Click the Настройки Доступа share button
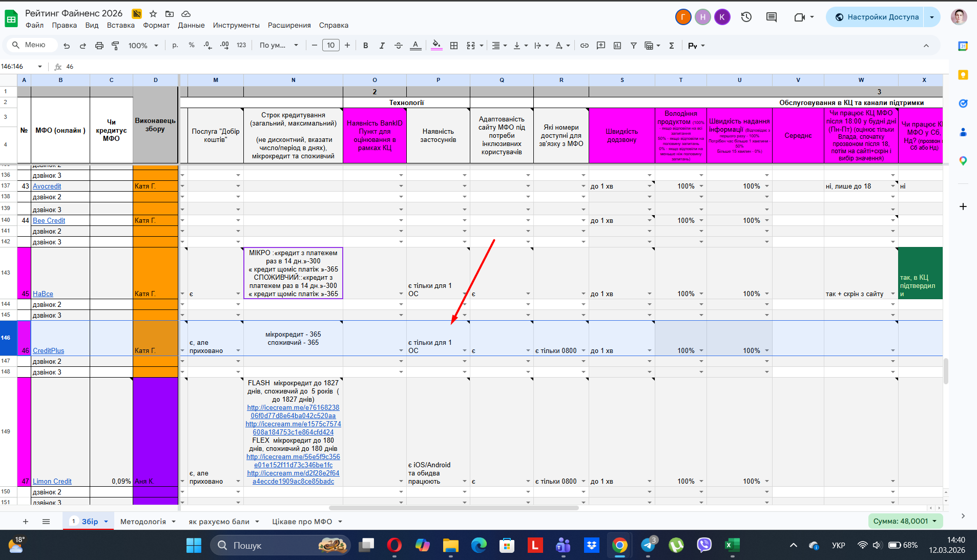Image resolution: width=977 pixels, height=560 pixels. [877, 17]
